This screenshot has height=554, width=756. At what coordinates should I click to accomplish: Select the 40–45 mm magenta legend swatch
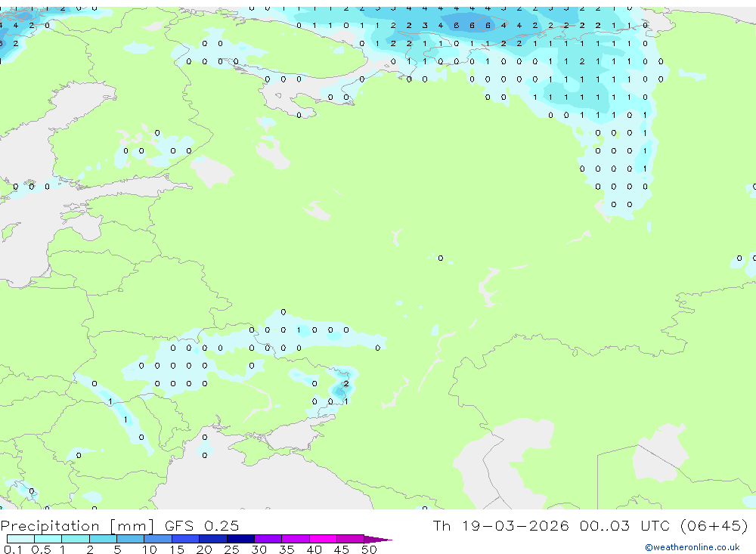[x=323, y=539]
